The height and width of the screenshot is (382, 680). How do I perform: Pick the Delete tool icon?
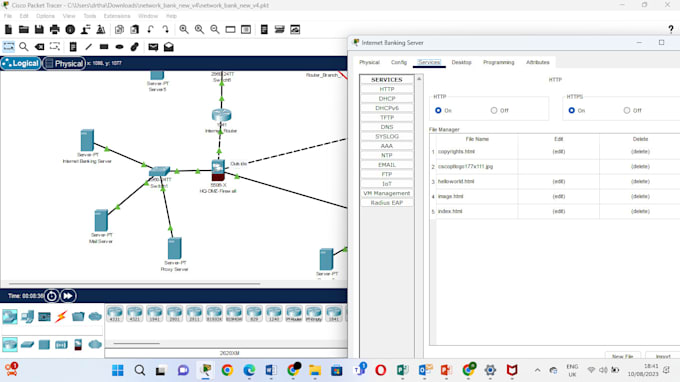tap(39, 47)
